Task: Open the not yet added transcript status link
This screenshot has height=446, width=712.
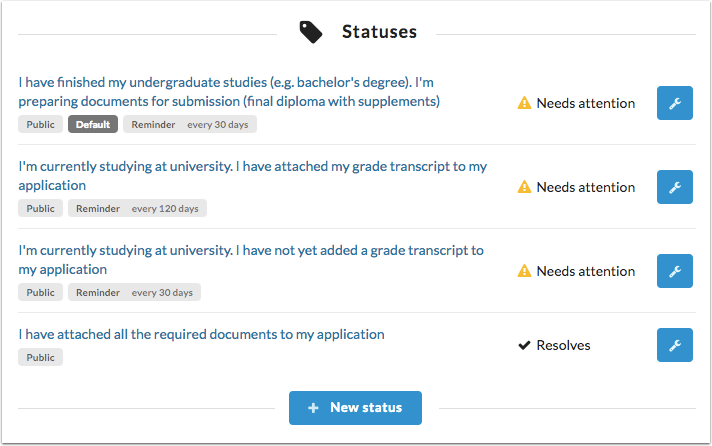Action: pyautogui.click(x=250, y=260)
